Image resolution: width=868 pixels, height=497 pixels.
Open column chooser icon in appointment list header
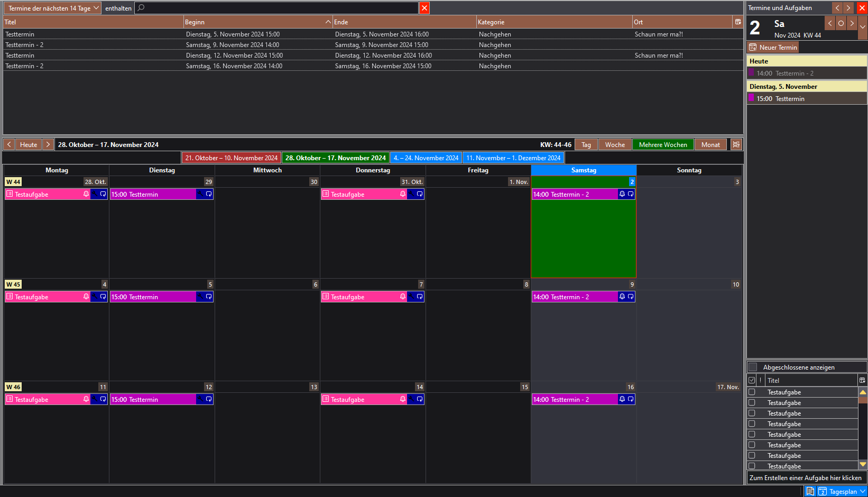point(738,22)
